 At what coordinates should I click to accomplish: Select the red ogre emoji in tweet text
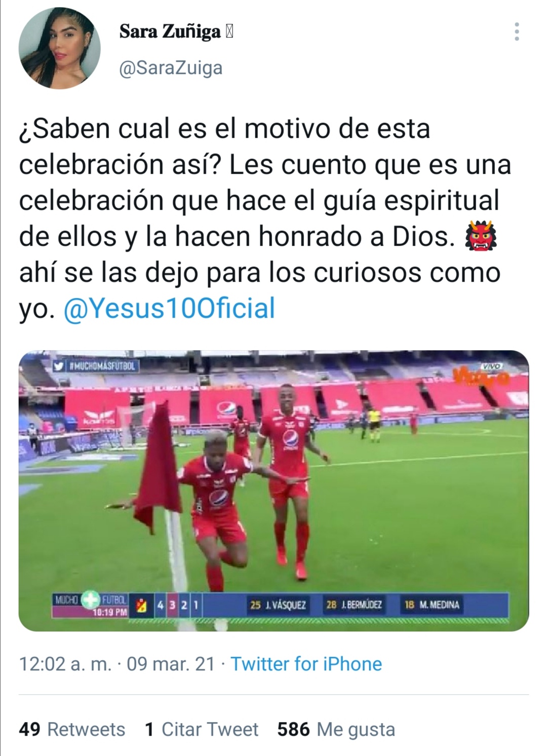tap(481, 237)
